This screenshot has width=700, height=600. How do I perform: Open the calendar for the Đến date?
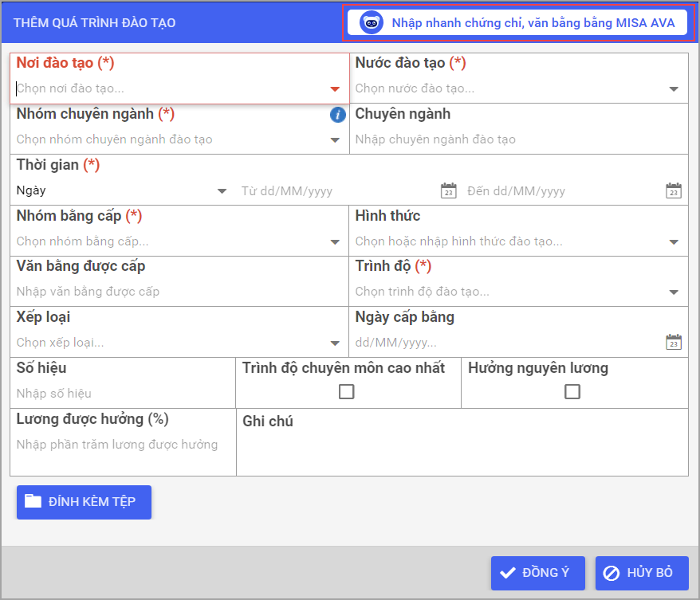click(x=673, y=190)
